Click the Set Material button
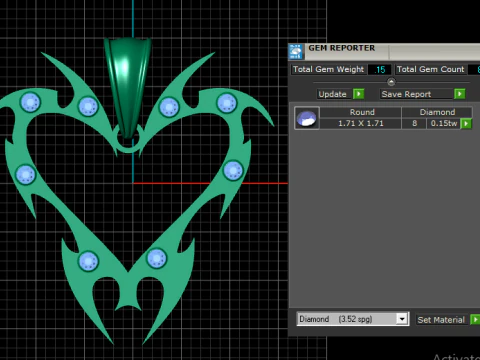This screenshot has height=360, width=480. tap(441, 320)
